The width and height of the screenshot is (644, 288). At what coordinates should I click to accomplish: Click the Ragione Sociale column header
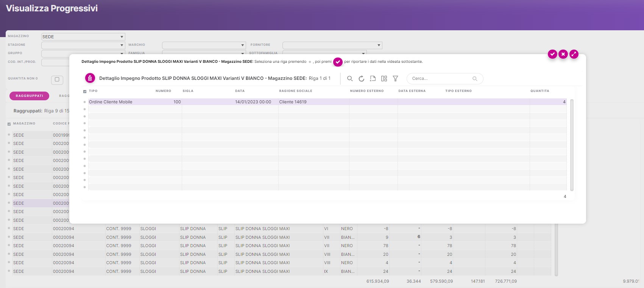click(x=295, y=91)
